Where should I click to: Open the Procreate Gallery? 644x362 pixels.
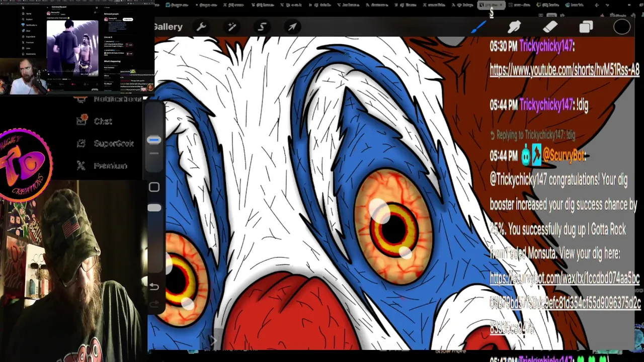point(168,27)
